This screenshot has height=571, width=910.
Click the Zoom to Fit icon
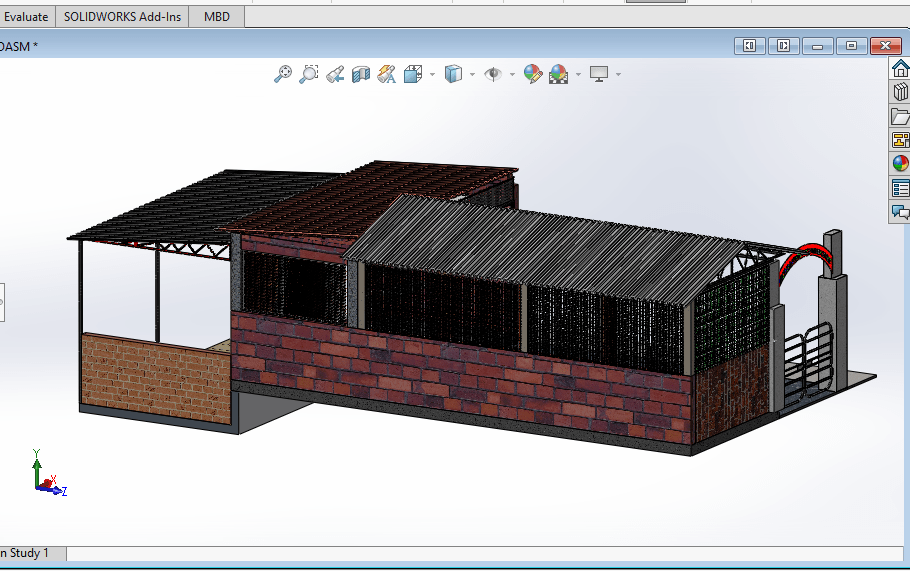283,74
